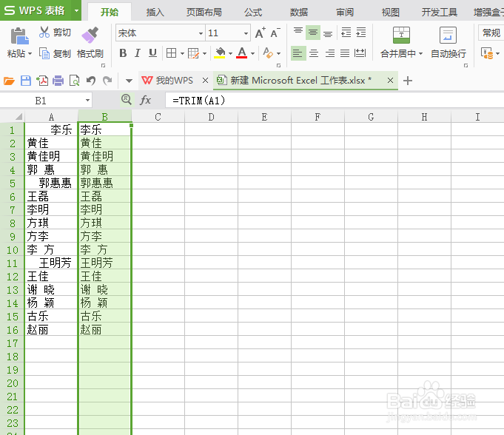Apply justified alignment icon
The width and height of the screenshot is (504, 435).
pos(345,53)
